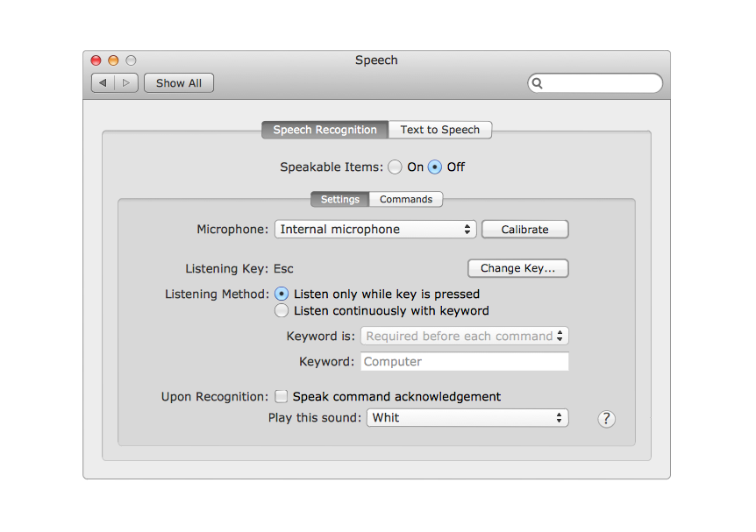Viewport: 756px width, 532px height.
Task: Open the help question mark button
Action: [606, 419]
